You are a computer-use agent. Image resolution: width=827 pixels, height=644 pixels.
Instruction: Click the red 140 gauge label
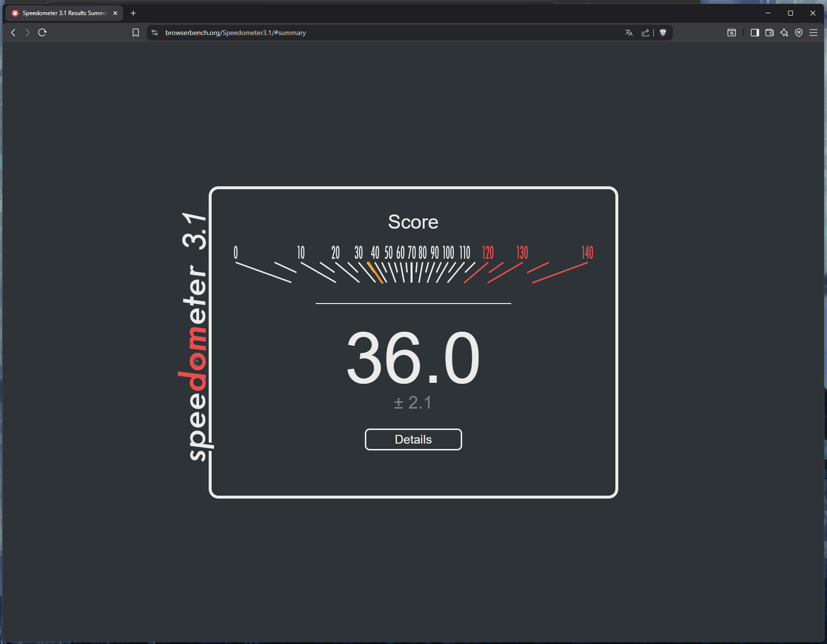(x=587, y=252)
